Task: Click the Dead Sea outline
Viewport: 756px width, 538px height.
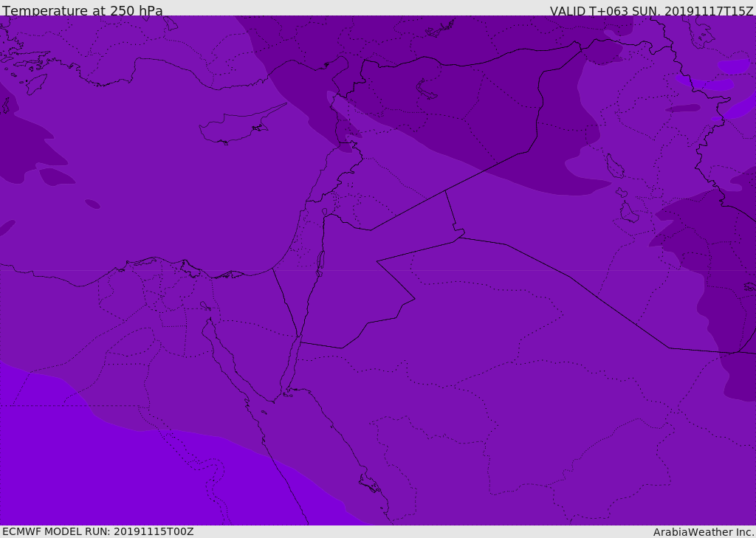Action: (320, 261)
